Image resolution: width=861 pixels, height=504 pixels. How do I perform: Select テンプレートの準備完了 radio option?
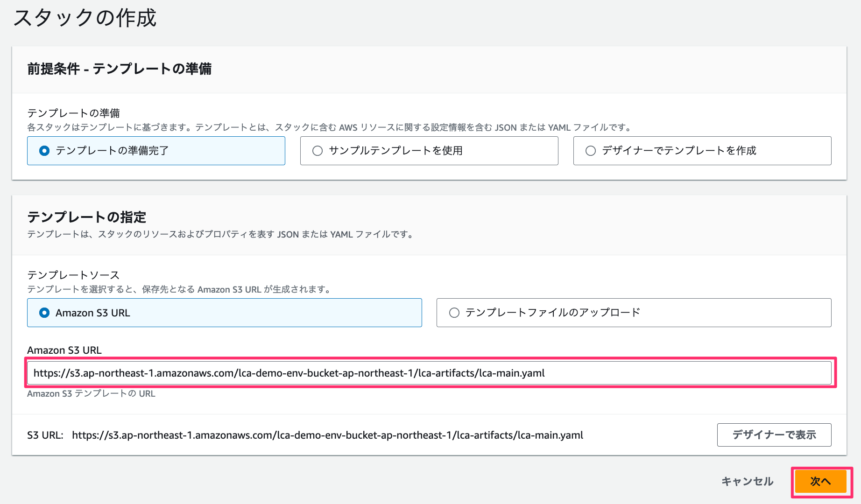click(156, 151)
